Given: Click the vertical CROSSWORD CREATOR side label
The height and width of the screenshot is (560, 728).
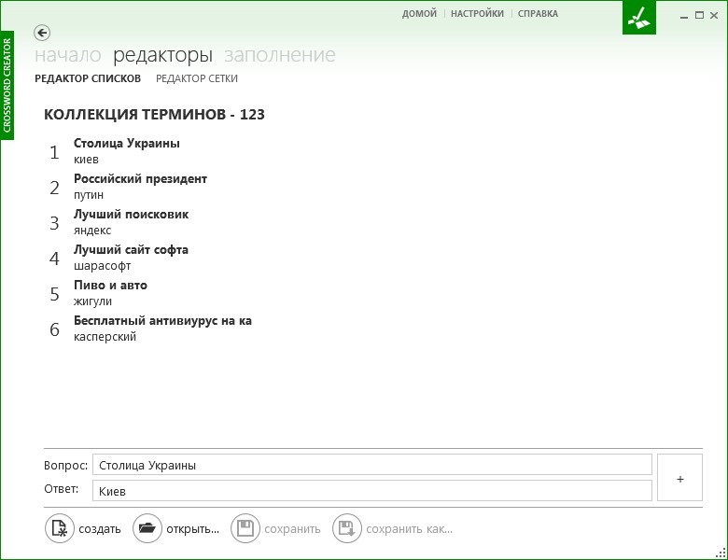Looking at the screenshot, I should tap(7, 85).
